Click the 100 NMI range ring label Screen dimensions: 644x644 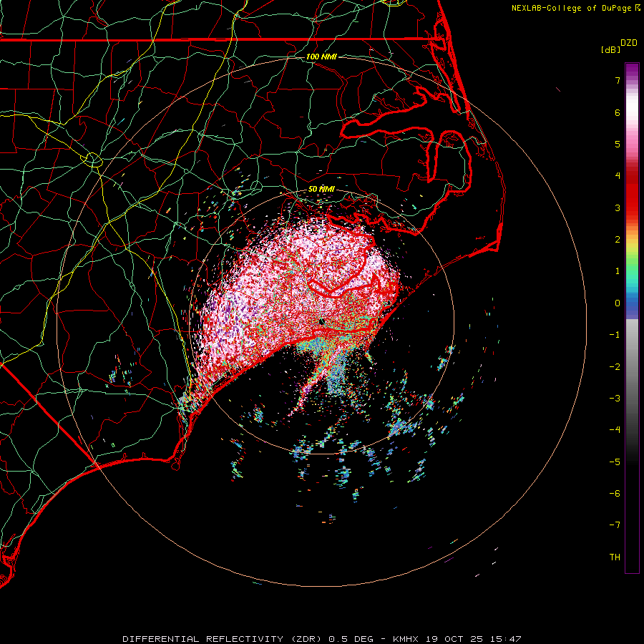[x=321, y=57]
